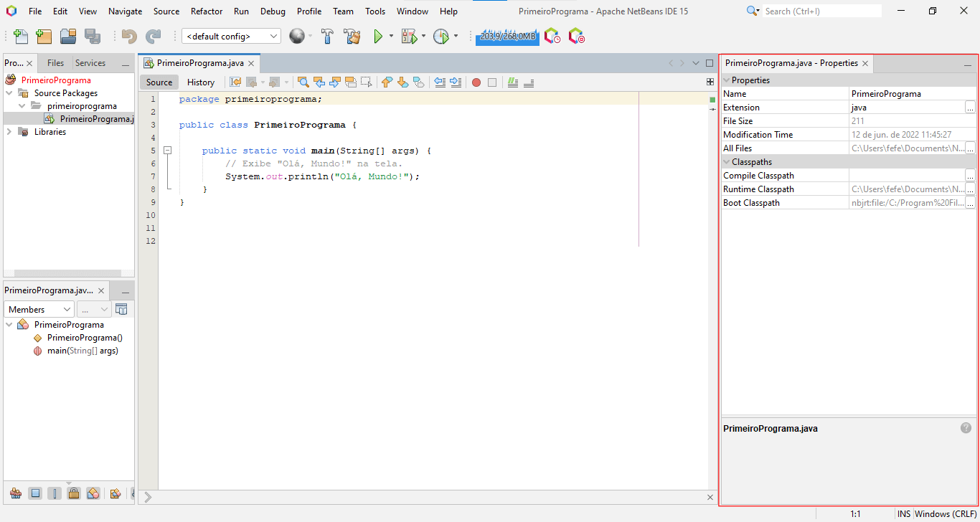Start the Debug Project icon
The height and width of the screenshot is (522, 980).
pyautogui.click(x=410, y=36)
